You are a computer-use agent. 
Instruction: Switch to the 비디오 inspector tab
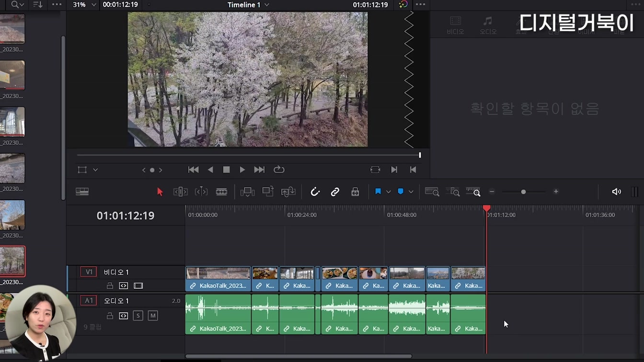pyautogui.click(x=455, y=25)
